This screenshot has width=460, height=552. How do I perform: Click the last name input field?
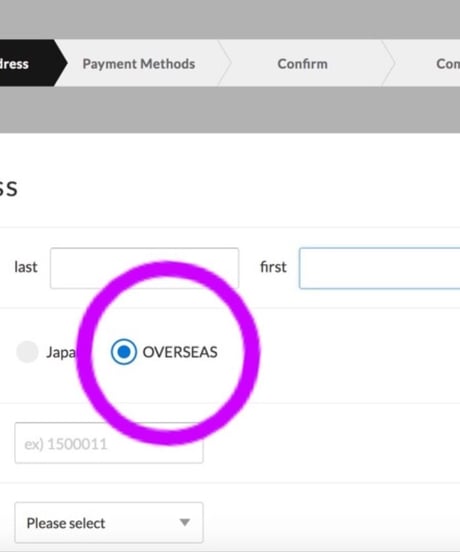tap(144, 268)
